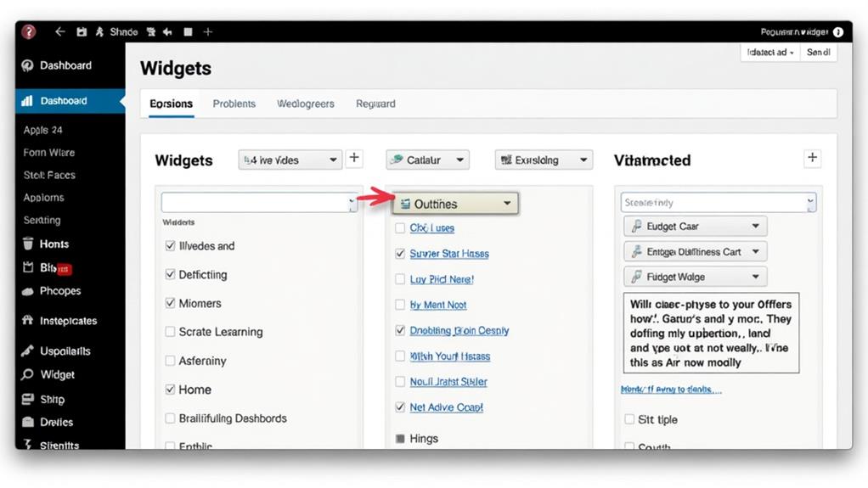This screenshot has width=868, height=488.
Task: Click the info icon at top right
Action: tap(838, 32)
